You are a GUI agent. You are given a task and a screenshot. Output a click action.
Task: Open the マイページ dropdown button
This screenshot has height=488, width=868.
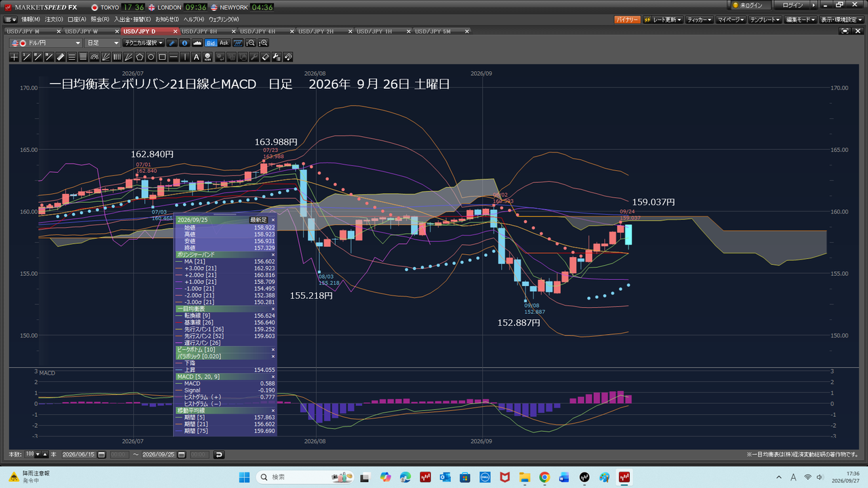click(730, 20)
